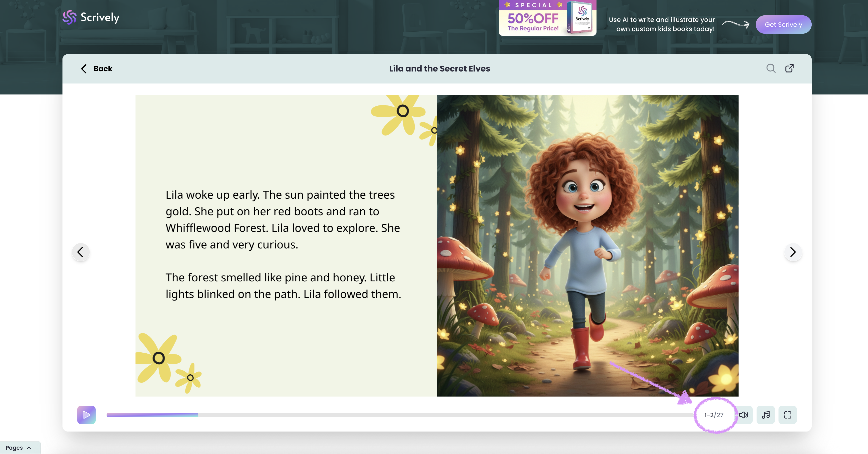This screenshot has width=868, height=454.
Task: Click the Scrively logo
Action: [x=91, y=17]
